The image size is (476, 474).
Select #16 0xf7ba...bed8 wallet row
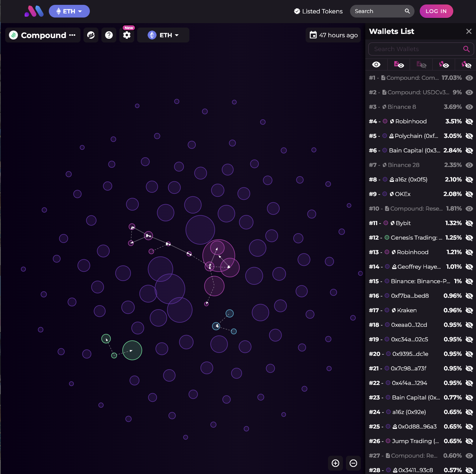[421, 296]
